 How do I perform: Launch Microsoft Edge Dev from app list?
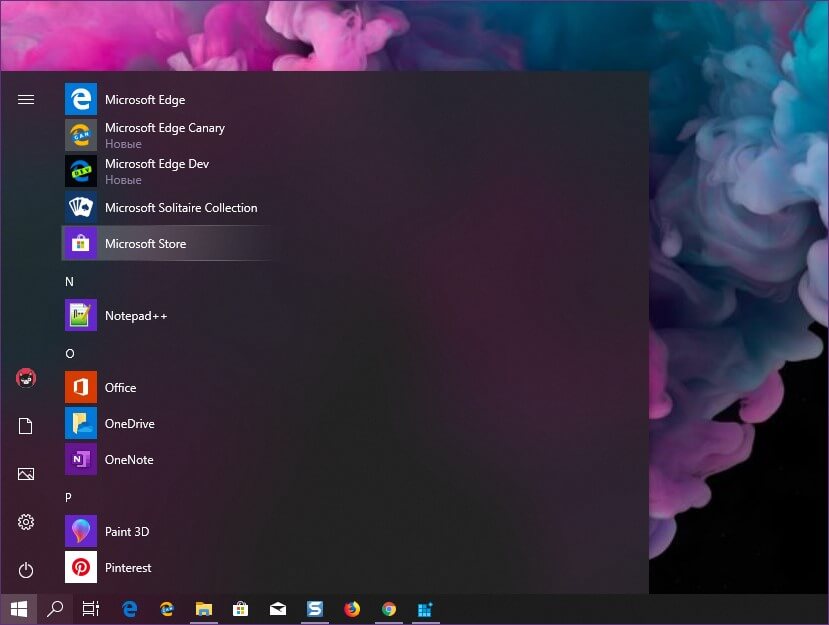(x=81, y=171)
